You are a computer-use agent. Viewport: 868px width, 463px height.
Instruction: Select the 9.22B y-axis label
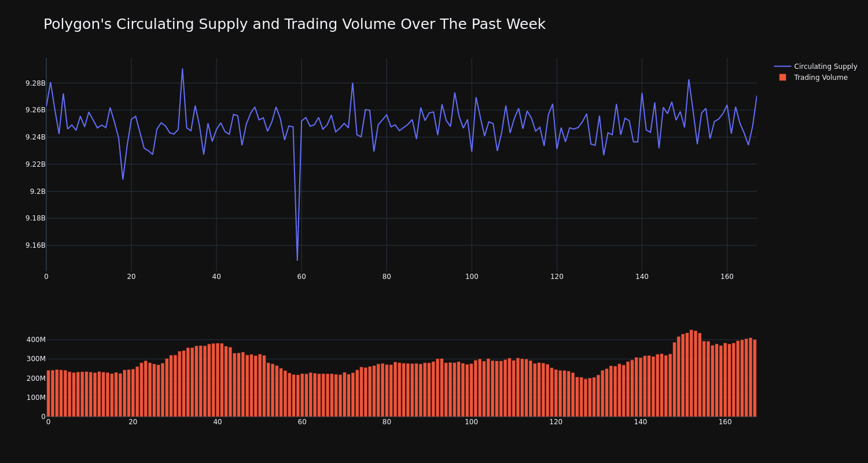coord(35,164)
